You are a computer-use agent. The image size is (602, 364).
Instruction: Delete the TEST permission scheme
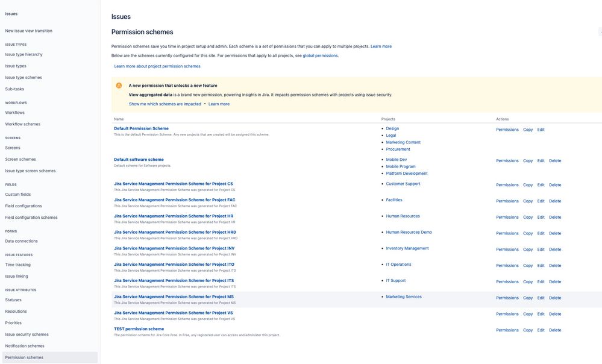555,330
